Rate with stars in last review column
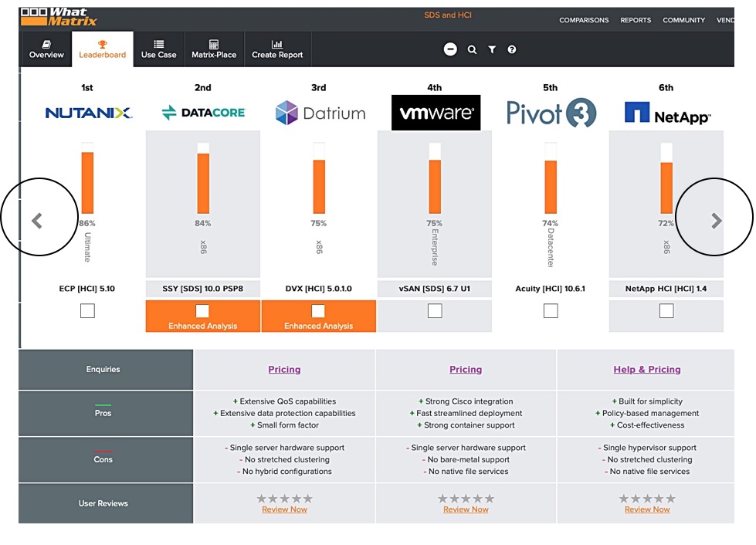Image resolution: width=756 pixels, height=545 pixels. [x=647, y=498]
